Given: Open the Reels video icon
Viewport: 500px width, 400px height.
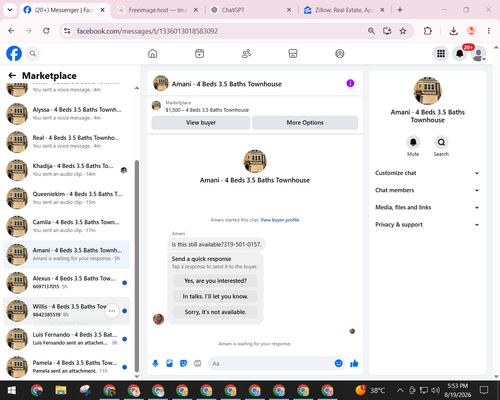Looking at the screenshot, I should [x=199, y=53].
